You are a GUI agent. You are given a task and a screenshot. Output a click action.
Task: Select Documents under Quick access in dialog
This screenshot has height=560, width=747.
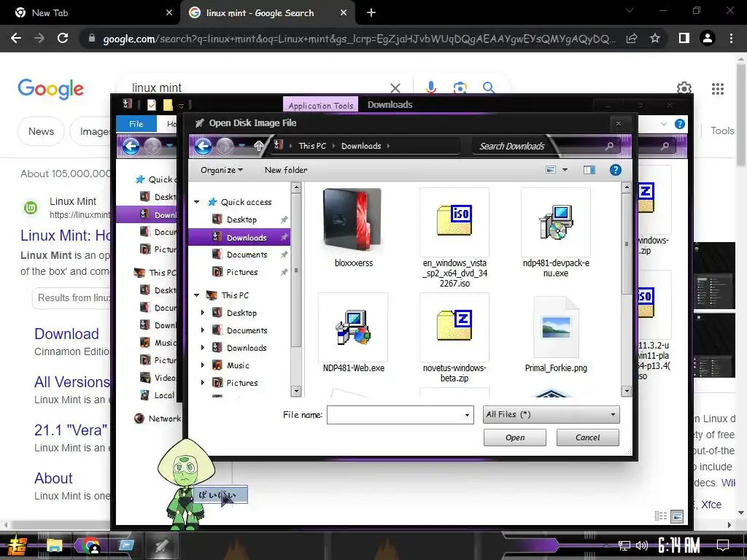click(247, 254)
